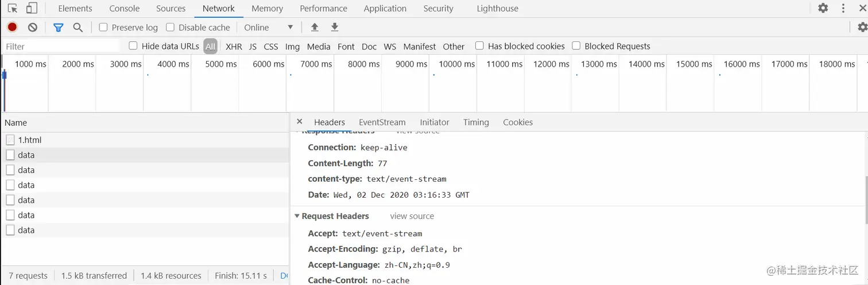
Task: Filter requests by XHR type
Action: 234,47
